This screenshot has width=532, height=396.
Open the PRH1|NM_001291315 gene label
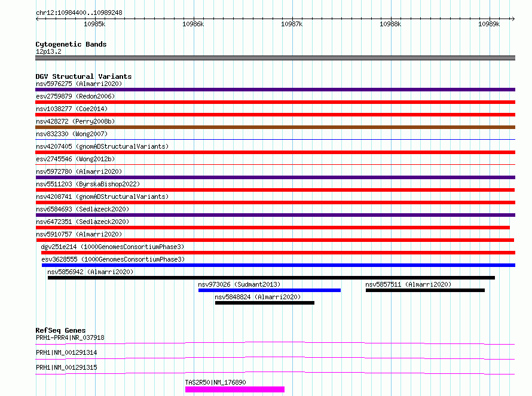tap(66, 367)
